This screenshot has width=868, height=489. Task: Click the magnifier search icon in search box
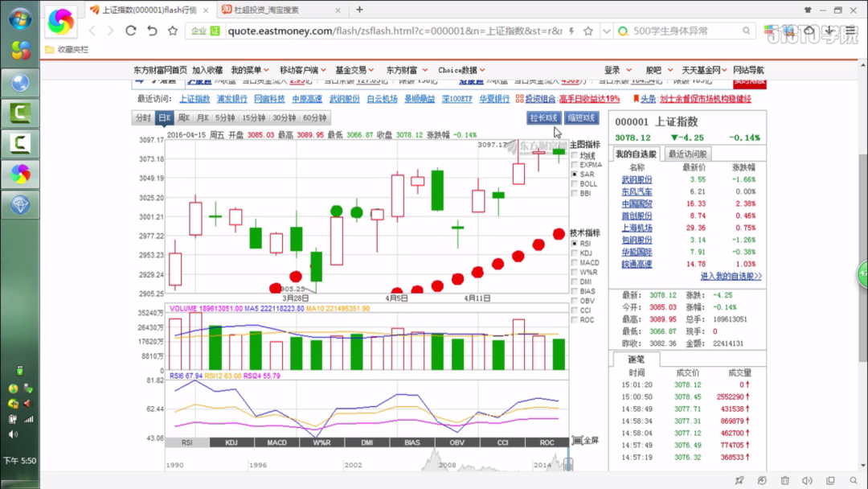pyautogui.click(x=746, y=31)
